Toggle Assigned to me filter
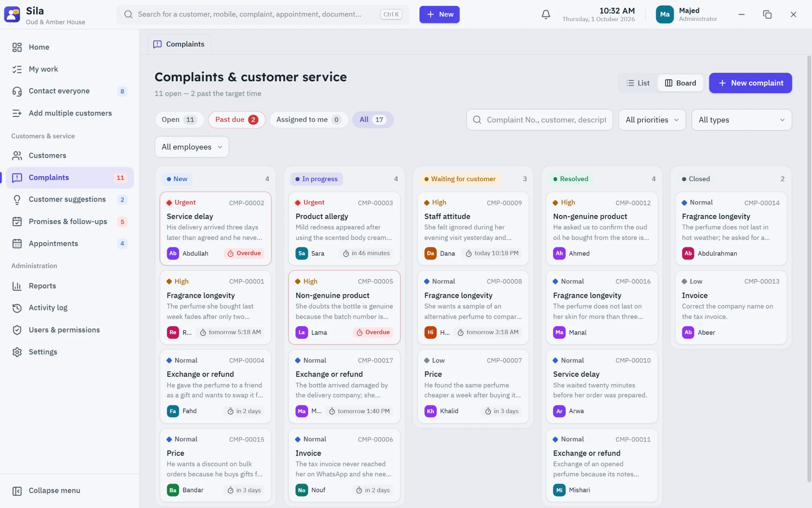The width and height of the screenshot is (812, 508). pos(309,120)
